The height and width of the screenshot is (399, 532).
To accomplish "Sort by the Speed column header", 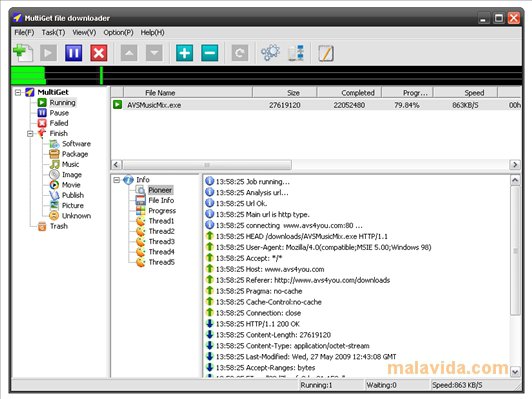I will click(465, 93).
